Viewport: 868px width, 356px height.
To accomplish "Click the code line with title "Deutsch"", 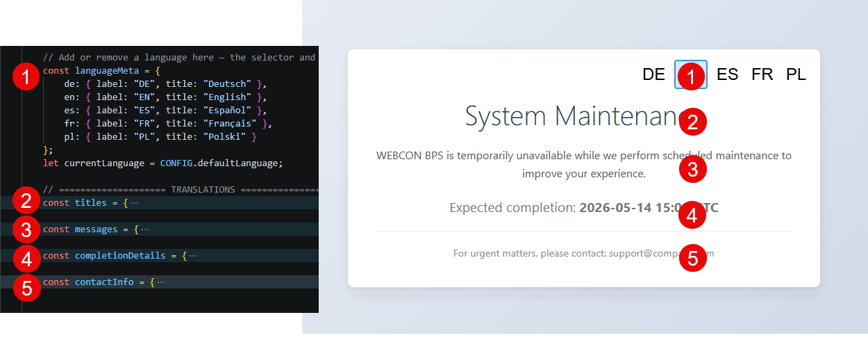I will [165, 84].
